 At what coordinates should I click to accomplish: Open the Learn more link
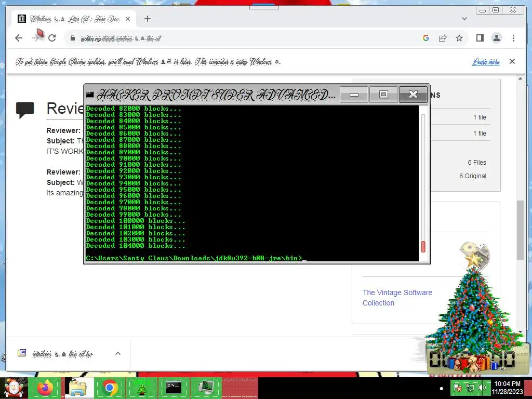(x=486, y=62)
